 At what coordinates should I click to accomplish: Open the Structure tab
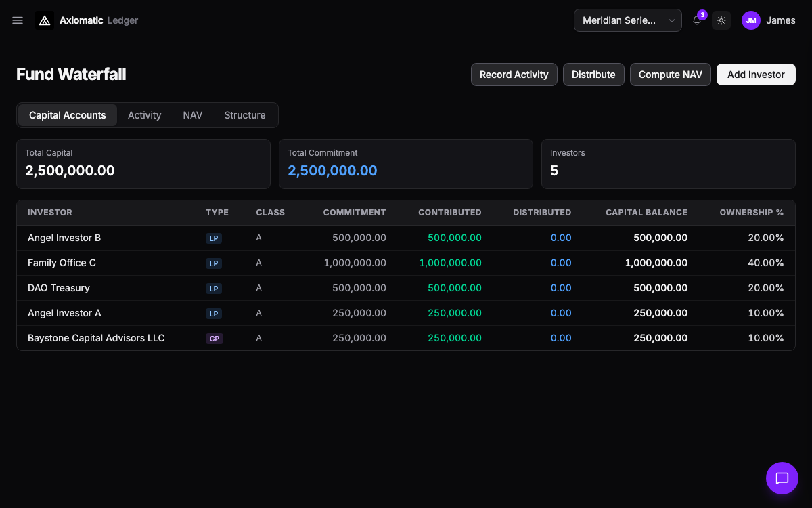tap(244, 115)
